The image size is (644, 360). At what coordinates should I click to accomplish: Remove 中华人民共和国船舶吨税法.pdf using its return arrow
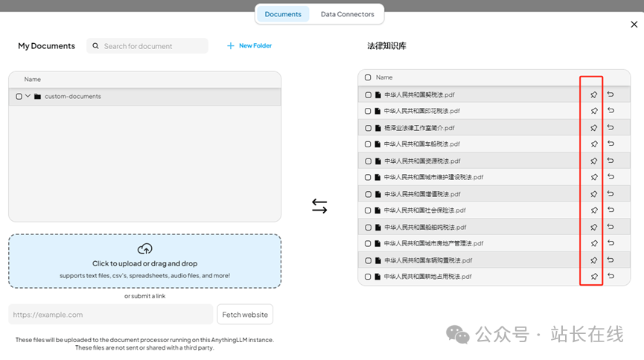click(610, 227)
